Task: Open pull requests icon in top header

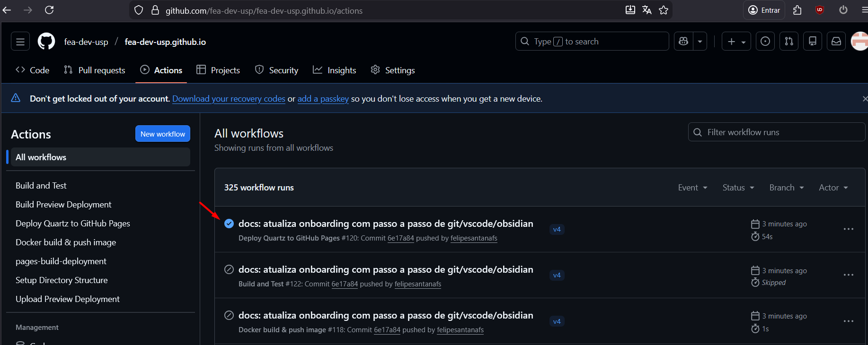Action: click(x=789, y=42)
